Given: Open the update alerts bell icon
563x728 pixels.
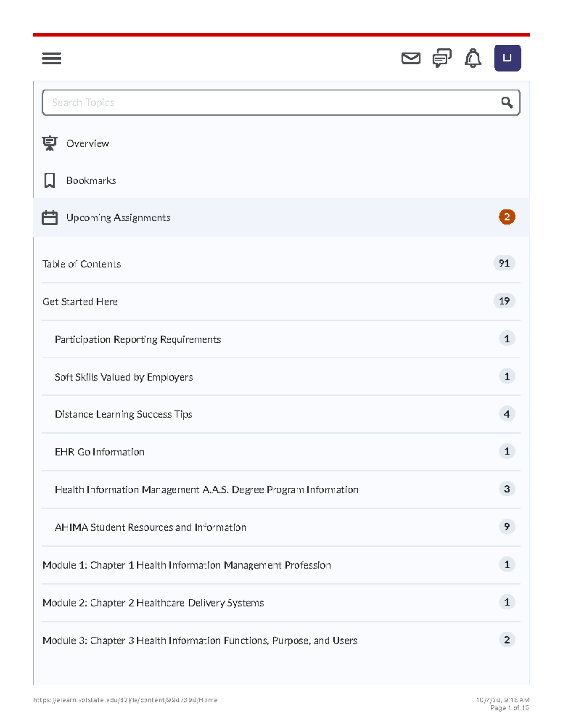Looking at the screenshot, I should [473, 58].
